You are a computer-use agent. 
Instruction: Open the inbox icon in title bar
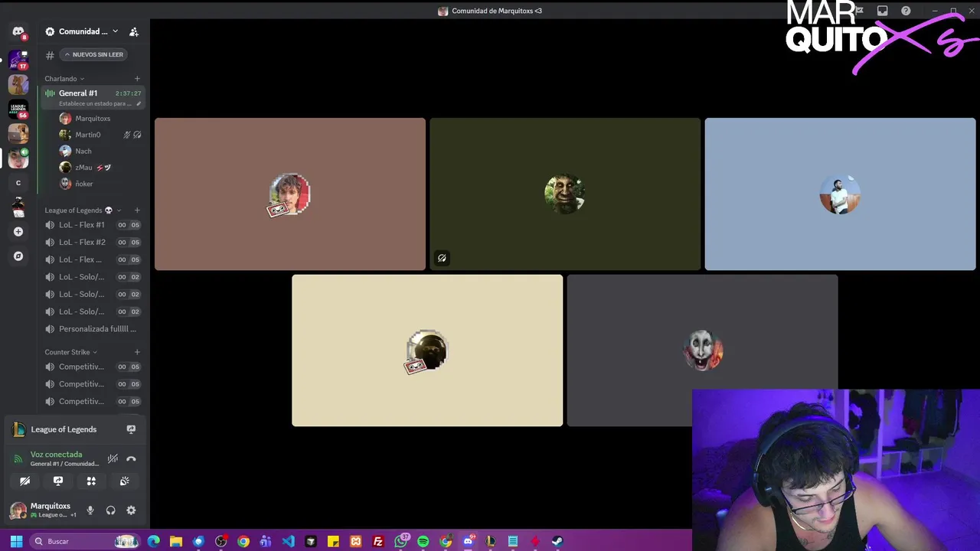[882, 11]
